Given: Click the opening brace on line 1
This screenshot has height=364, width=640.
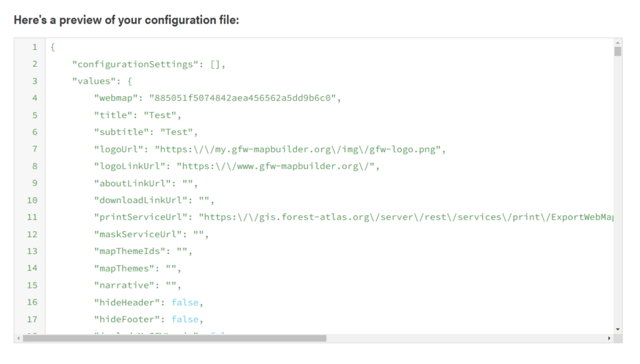Looking at the screenshot, I should pyautogui.click(x=52, y=47).
